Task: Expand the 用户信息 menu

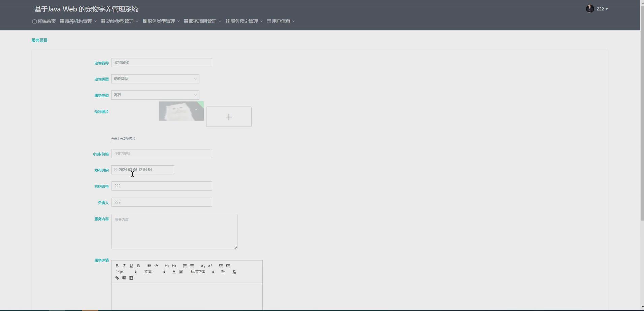Action: 281,21
